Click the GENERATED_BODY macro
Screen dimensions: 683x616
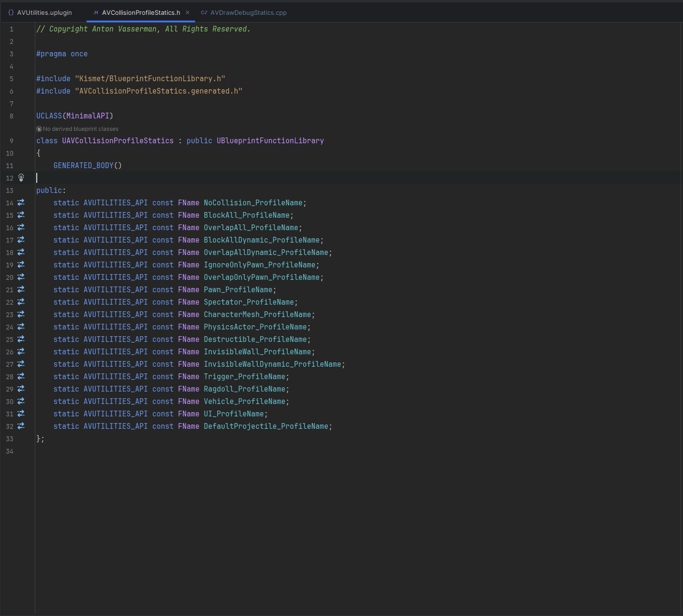(84, 166)
